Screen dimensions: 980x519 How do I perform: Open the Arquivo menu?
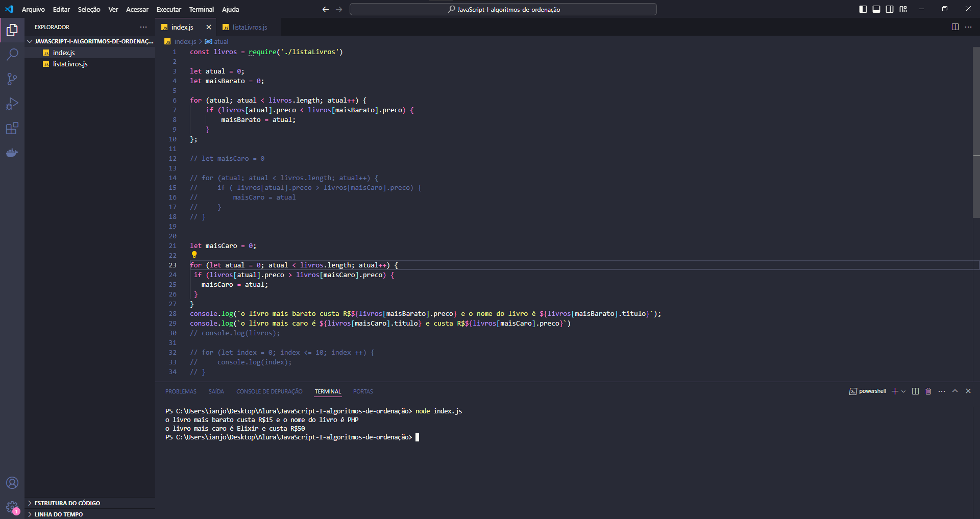coord(33,9)
